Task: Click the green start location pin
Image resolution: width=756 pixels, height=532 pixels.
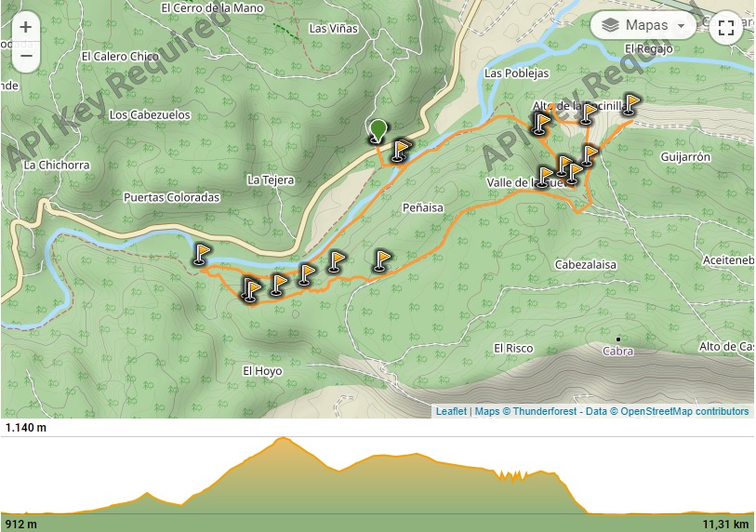Action: [378, 131]
